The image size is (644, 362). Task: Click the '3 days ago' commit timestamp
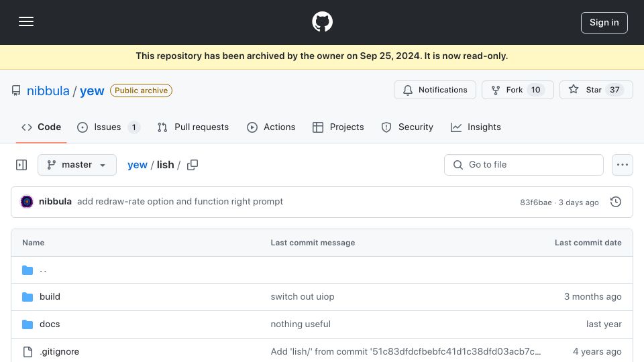578,202
